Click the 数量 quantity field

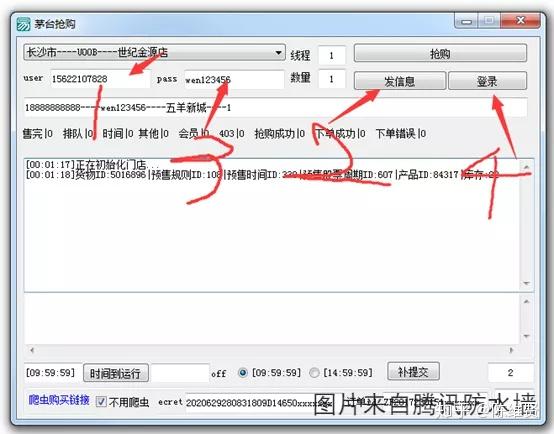coord(331,79)
